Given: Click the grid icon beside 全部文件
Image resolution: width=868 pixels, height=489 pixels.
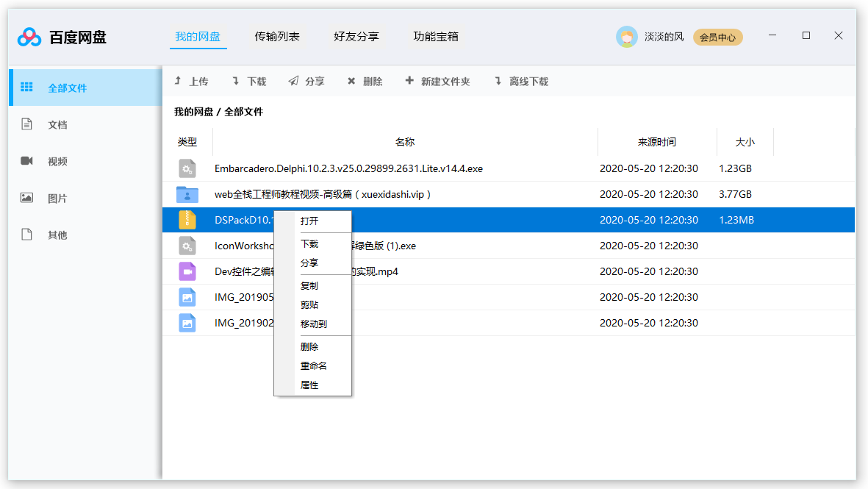Looking at the screenshot, I should click(26, 87).
